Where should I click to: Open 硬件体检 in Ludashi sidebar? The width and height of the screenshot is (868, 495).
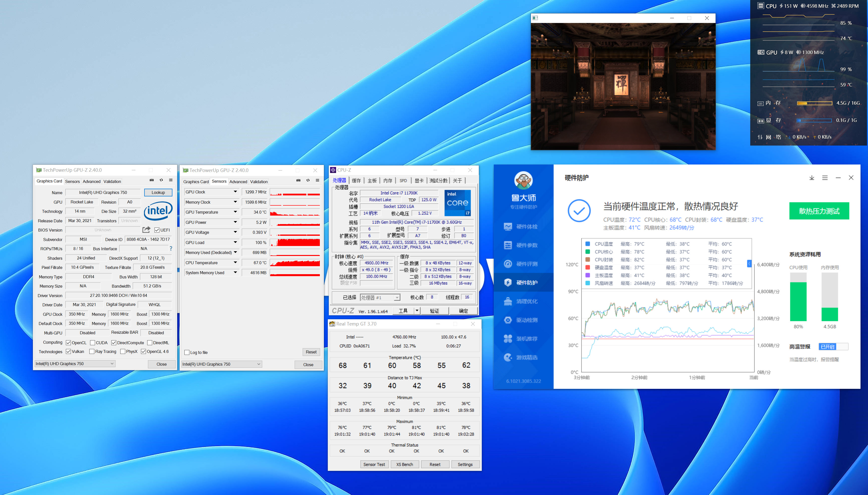pos(526,227)
